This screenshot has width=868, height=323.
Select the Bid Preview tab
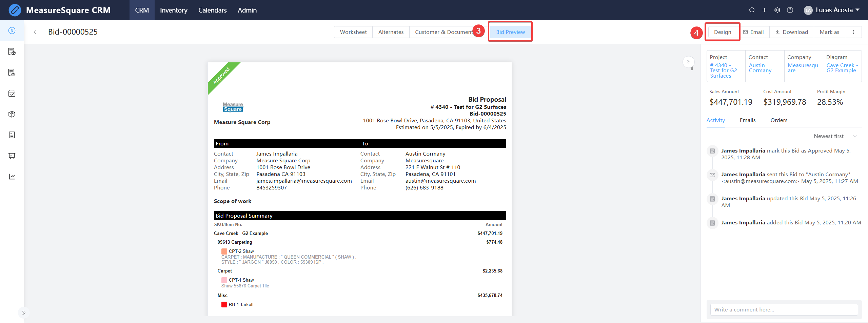510,32
